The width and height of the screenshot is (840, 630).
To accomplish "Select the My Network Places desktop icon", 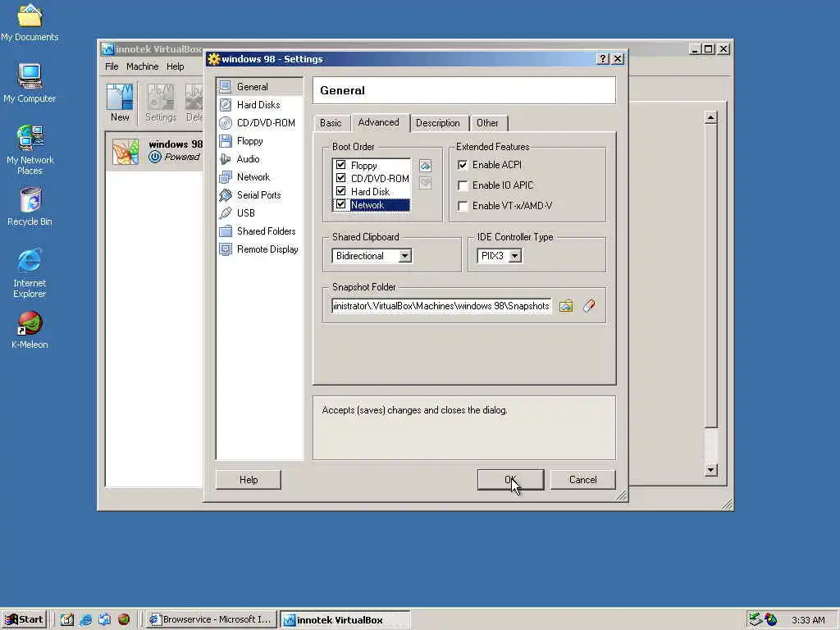I will click(x=30, y=150).
